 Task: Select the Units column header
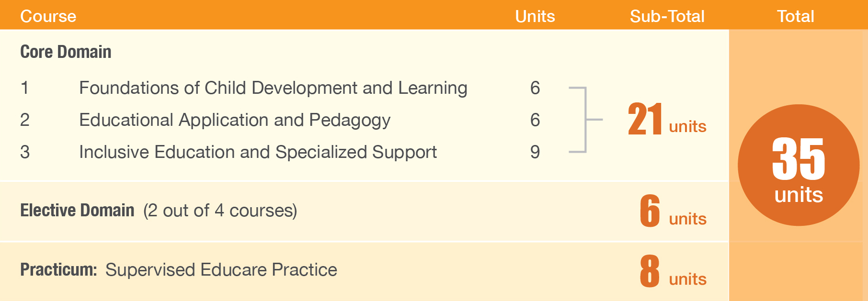(x=535, y=16)
